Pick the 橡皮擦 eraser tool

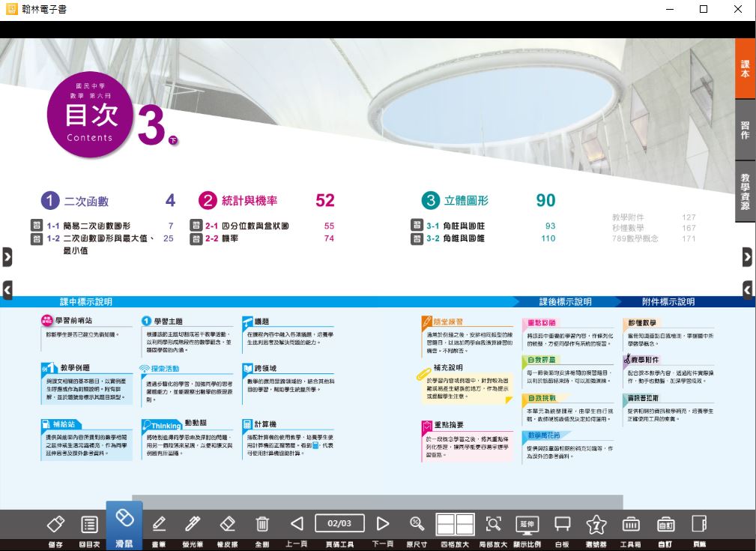228,524
